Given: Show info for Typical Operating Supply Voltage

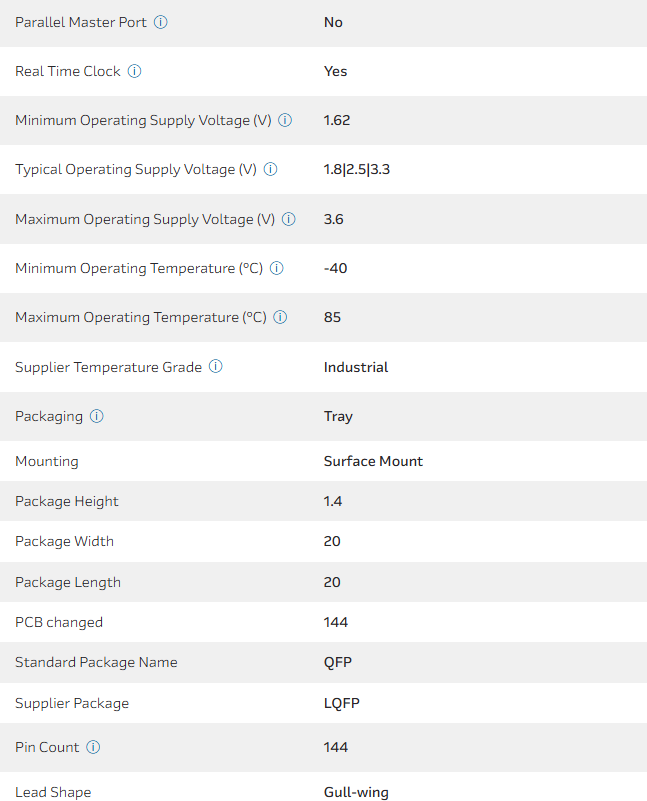Looking at the screenshot, I should [x=270, y=169].
